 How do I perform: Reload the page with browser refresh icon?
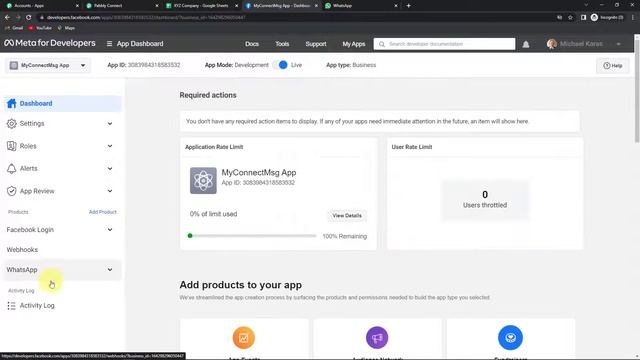coord(29,17)
